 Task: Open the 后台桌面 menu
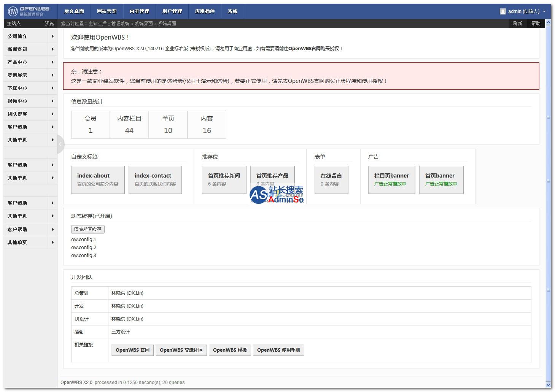(74, 11)
